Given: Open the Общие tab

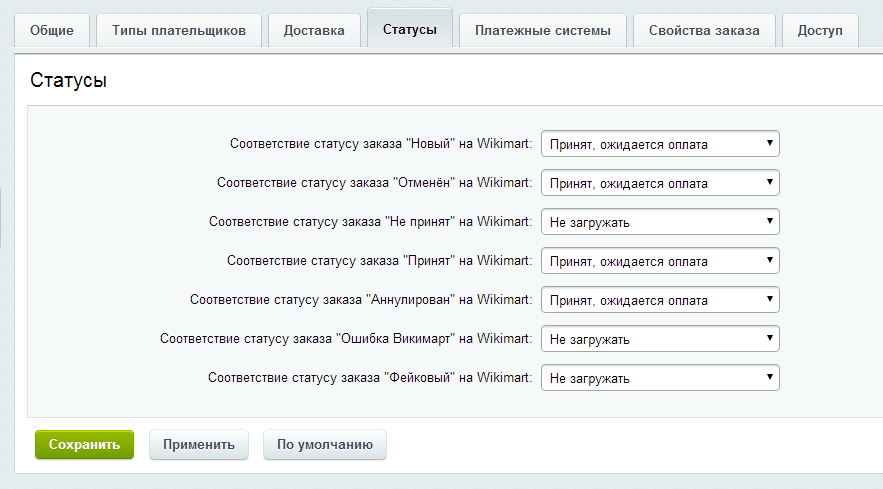Looking at the screenshot, I should (52, 30).
